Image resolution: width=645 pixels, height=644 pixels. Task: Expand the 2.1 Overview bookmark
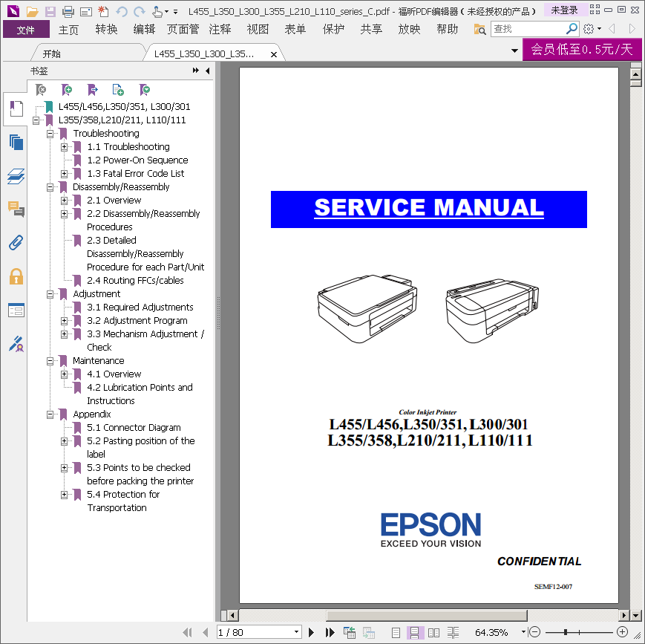[64, 201]
